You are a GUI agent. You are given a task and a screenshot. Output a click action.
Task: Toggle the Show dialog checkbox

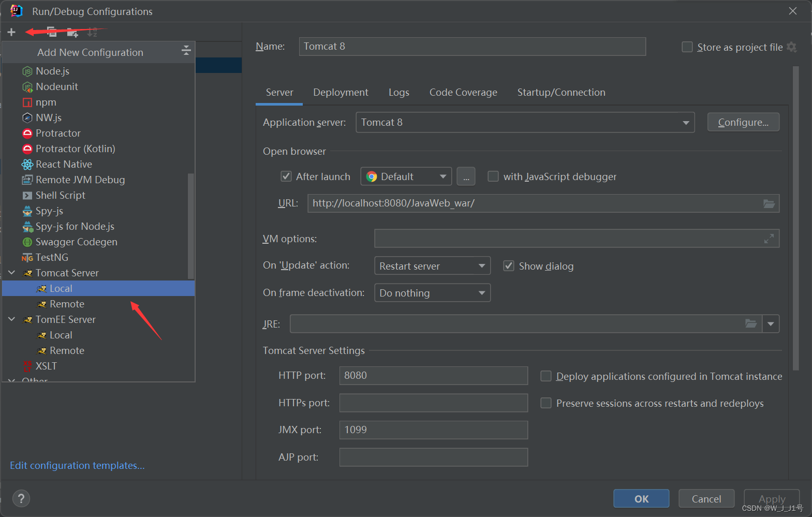click(x=509, y=266)
